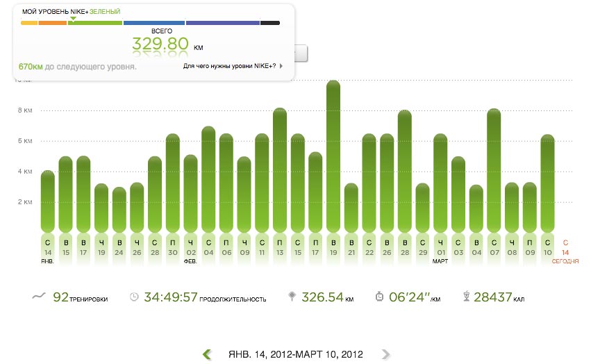Click the '8 КМ' axis label
The image size is (591, 364).
pos(25,110)
